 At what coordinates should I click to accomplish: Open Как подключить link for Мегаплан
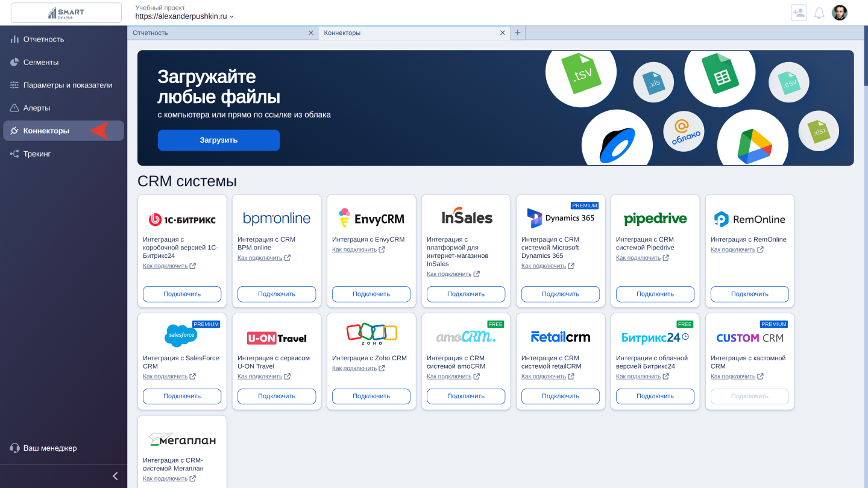(x=169, y=479)
